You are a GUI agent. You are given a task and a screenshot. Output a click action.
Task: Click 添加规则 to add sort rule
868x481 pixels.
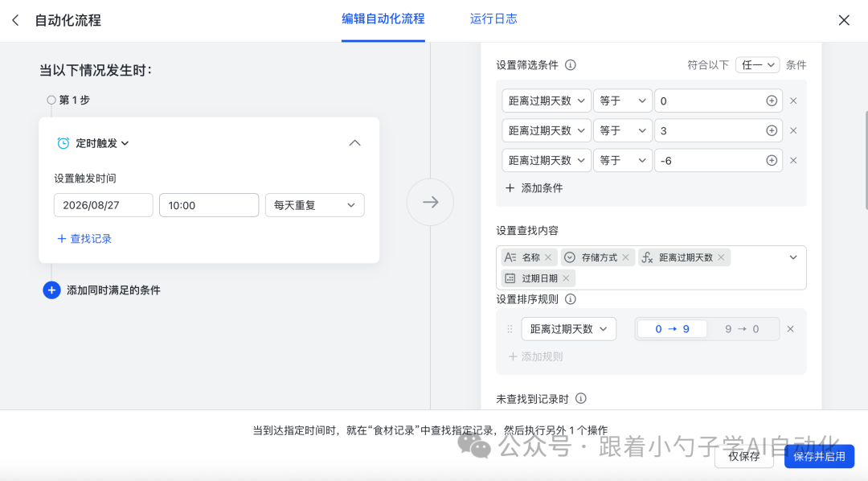[x=535, y=357]
